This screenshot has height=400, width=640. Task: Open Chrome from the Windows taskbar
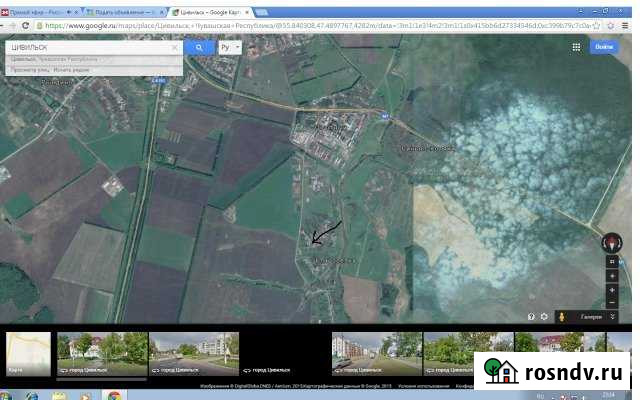point(116,392)
